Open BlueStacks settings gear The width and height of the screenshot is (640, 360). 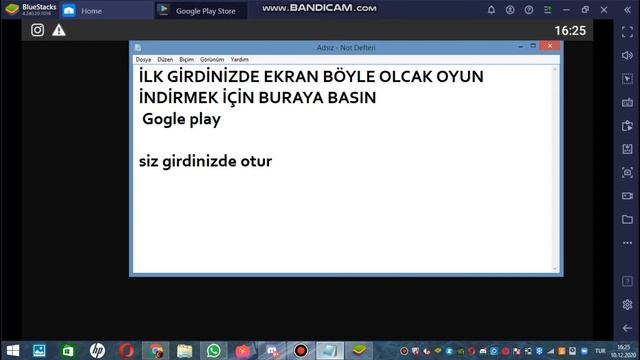627,304
